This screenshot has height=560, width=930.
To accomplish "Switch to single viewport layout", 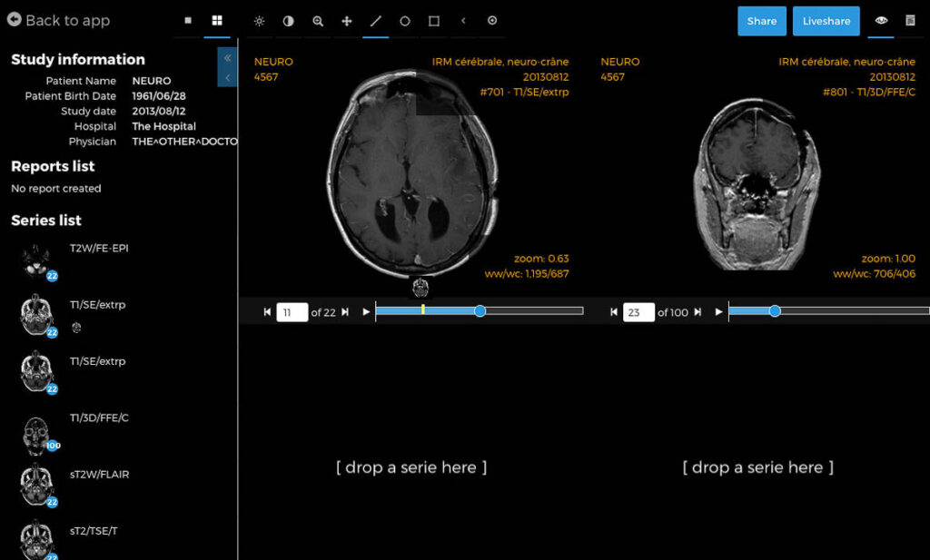I will (x=188, y=20).
